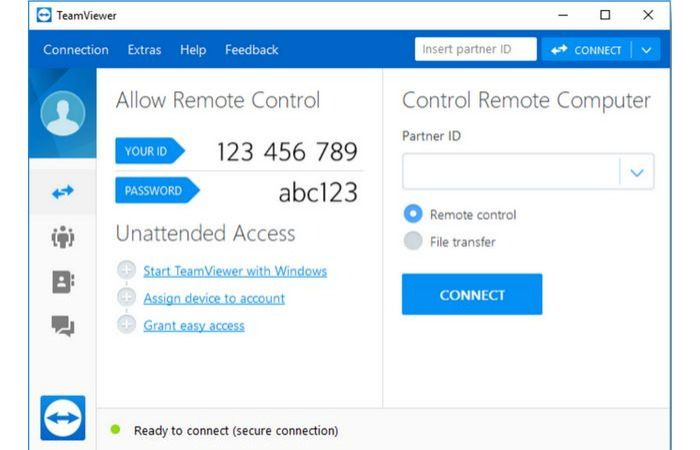700x450 pixels.
Task: Expand the top bar CONNECT dropdown chevron
Action: point(647,50)
